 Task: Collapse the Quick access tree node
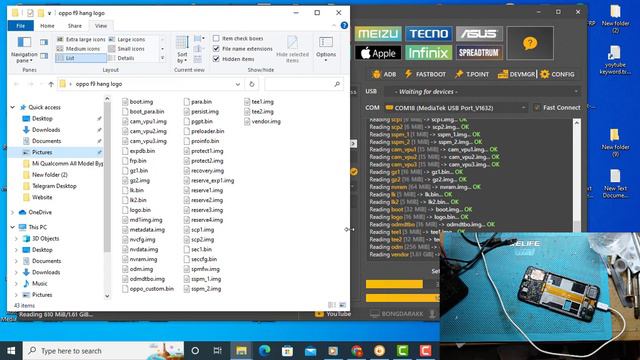(x=13, y=107)
